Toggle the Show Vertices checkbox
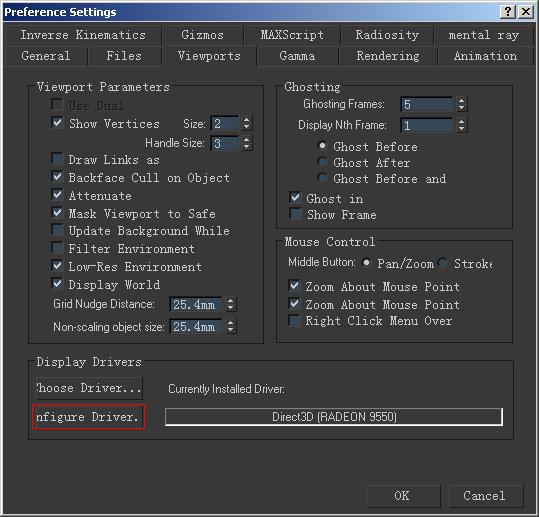Image resolution: width=539 pixels, height=517 pixels. pyautogui.click(x=57, y=122)
